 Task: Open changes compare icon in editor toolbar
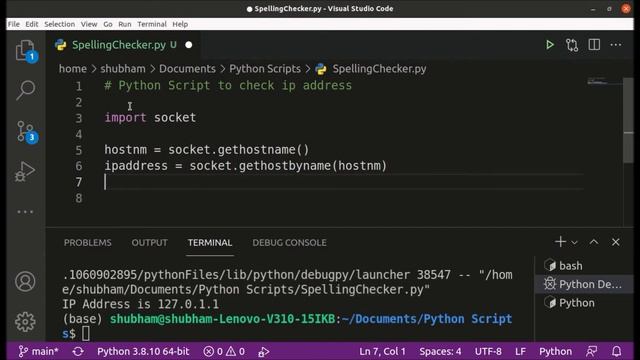(x=572, y=45)
